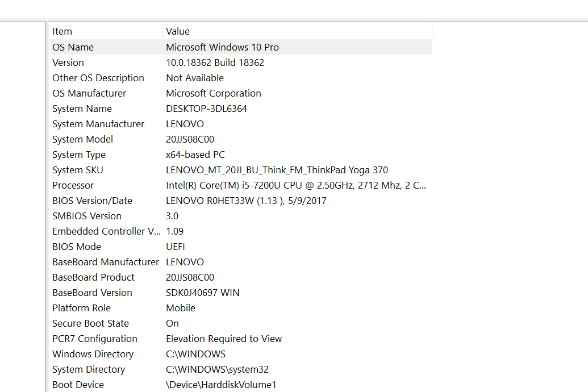Click the 1.09 embedded controller value
This screenshot has width=588, height=392.
coord(175,232)
